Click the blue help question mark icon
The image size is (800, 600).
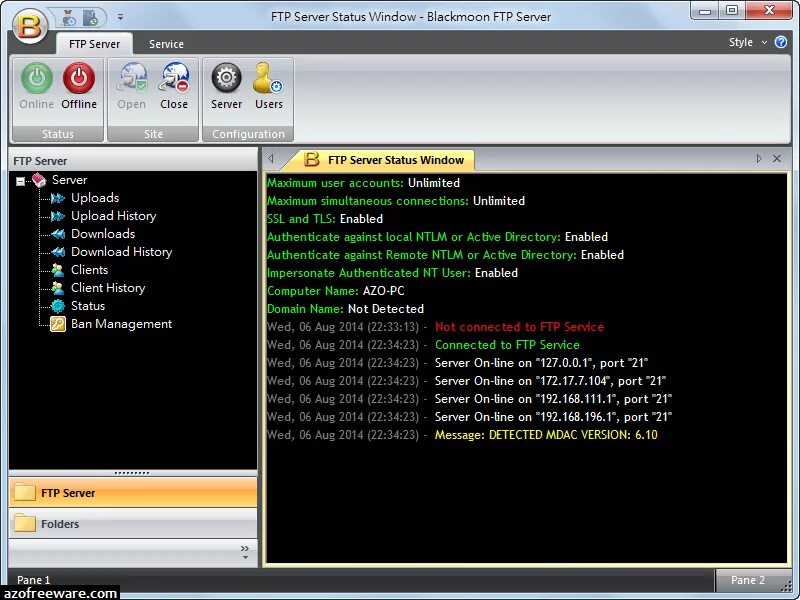(781, 42)
